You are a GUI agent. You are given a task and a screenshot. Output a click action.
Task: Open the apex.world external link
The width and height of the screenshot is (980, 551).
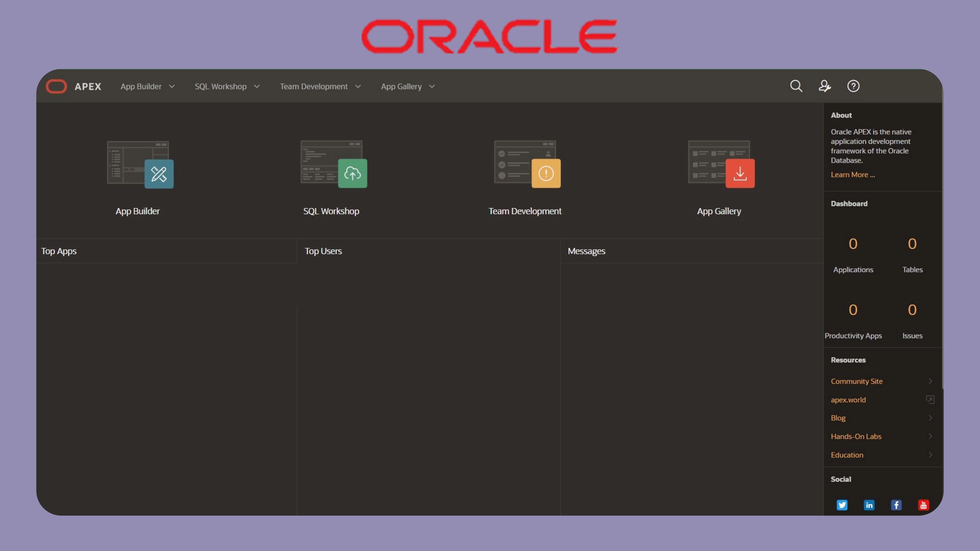point(848,400)
